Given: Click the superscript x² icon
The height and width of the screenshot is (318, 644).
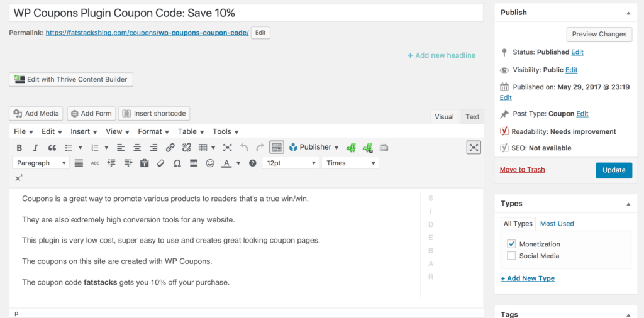Looking at the screenshot, I should click(x=18, y=178).
